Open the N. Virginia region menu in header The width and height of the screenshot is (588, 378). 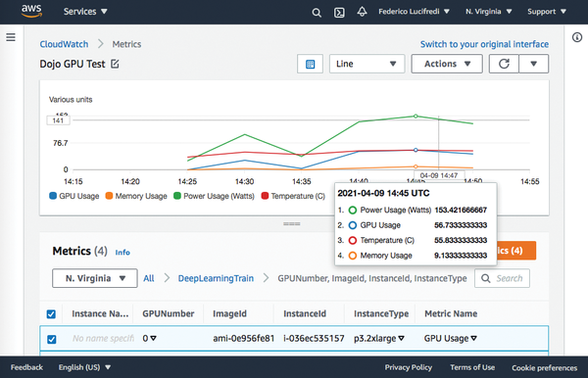coord(489,12)
